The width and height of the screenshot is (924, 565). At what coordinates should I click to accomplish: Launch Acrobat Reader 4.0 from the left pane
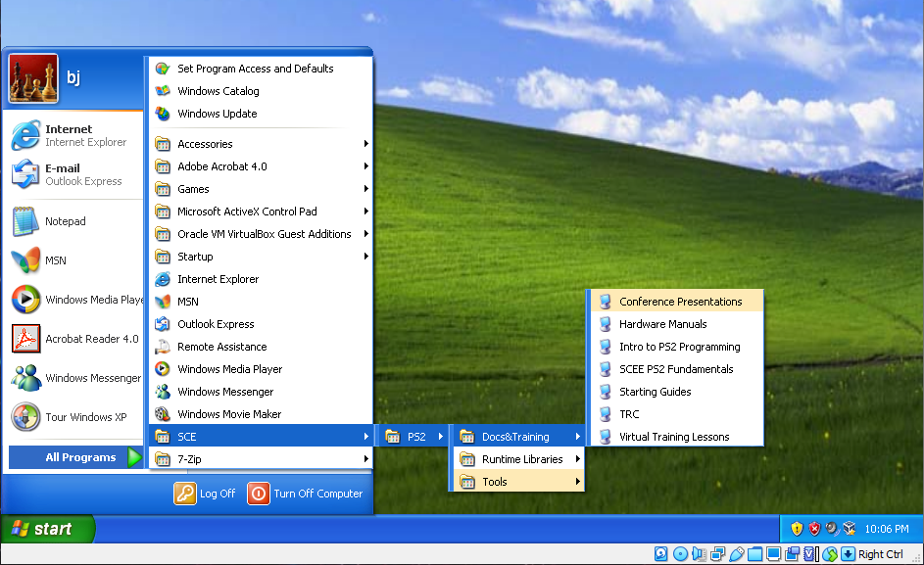point(25,339)
